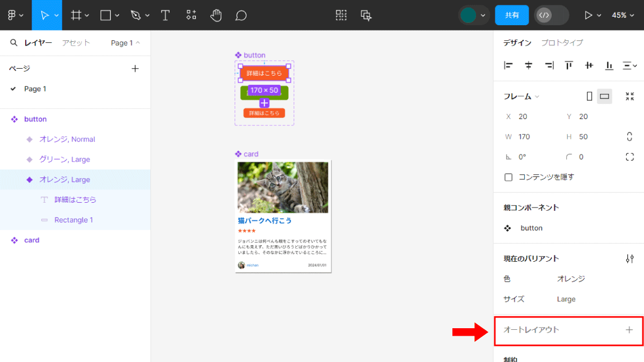Screen dimensions: 644x362
Task: Open the サイズ variant dropdown showing Large
Action: click(566, 299)
